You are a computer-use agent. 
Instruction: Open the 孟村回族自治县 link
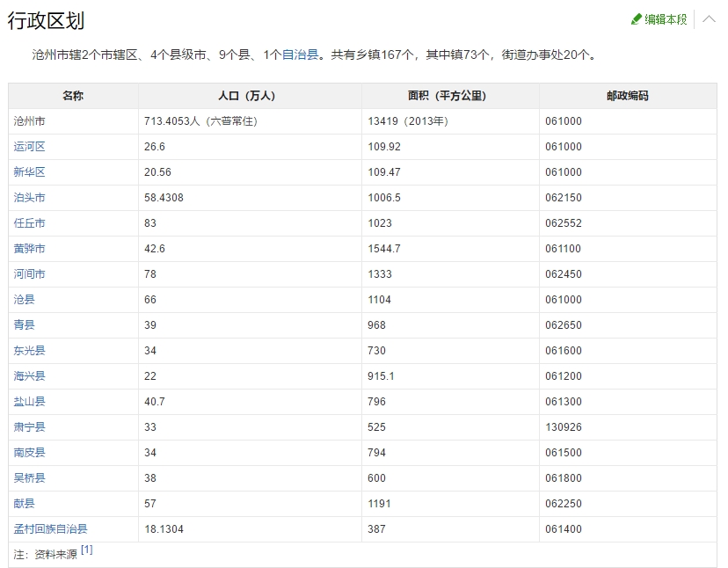coord(50,529)
